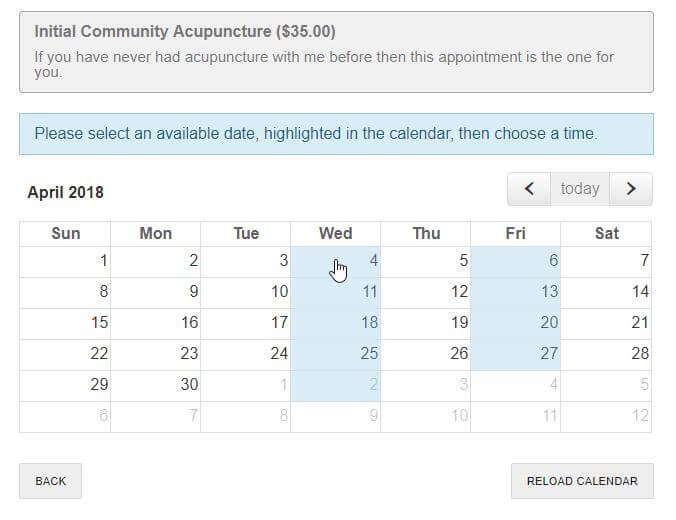
Task: Advance to next month with right arrow
Action: 631,189
